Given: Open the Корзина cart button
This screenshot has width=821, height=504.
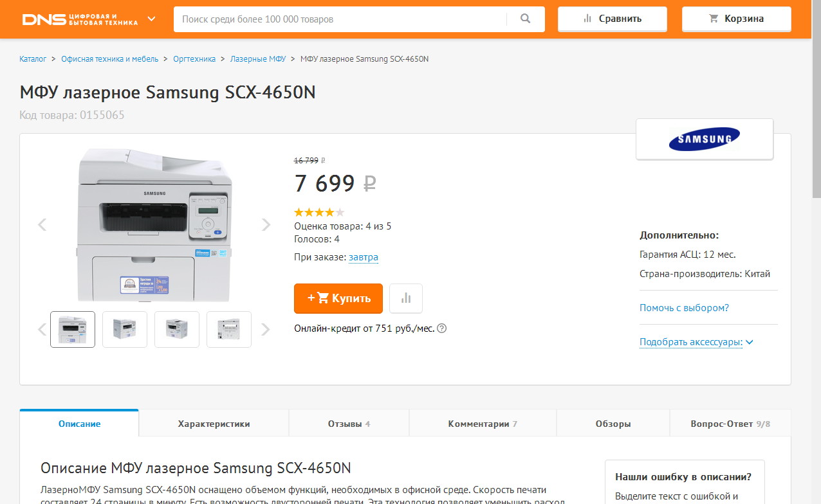Looking at the screenshot, I should point(736,19).
